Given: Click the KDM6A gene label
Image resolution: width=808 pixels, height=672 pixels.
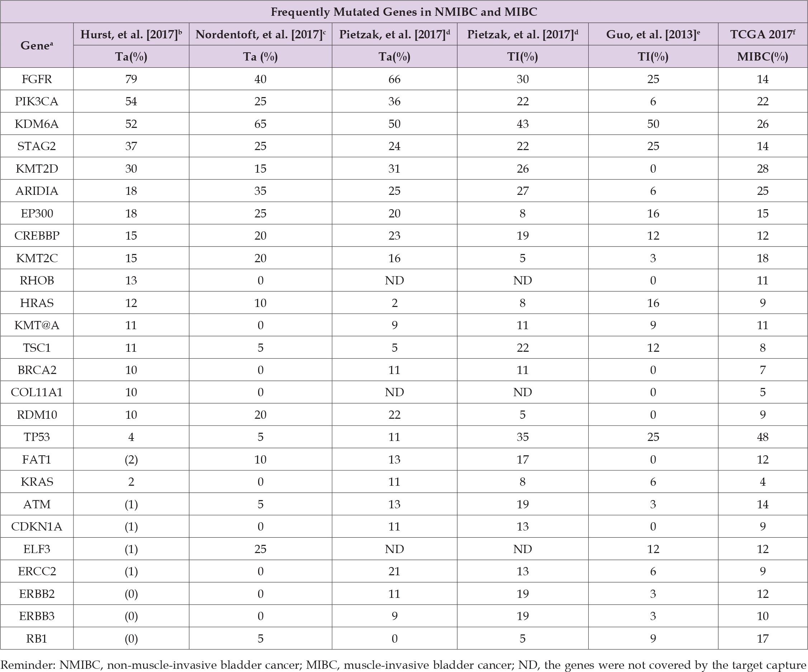Looking at the screenshot, I should (x=37, y=124).
